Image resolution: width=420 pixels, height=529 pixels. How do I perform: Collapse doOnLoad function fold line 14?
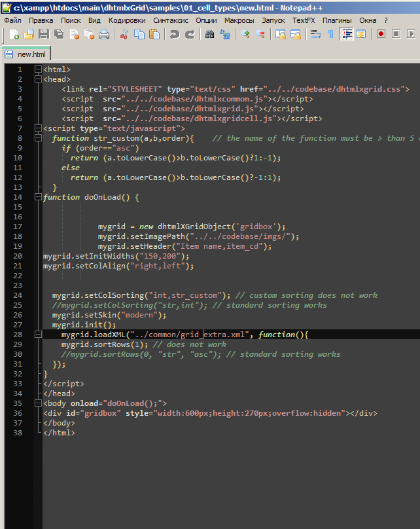point(38,197)
